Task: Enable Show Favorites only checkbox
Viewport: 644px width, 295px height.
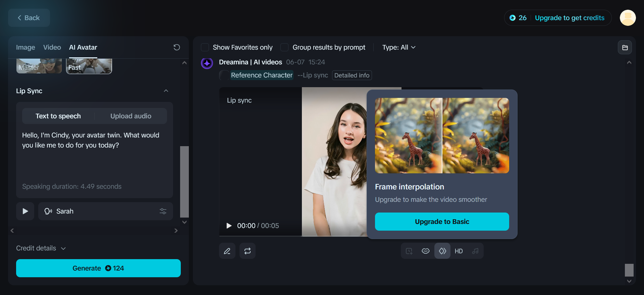Action: pos(205,47)
